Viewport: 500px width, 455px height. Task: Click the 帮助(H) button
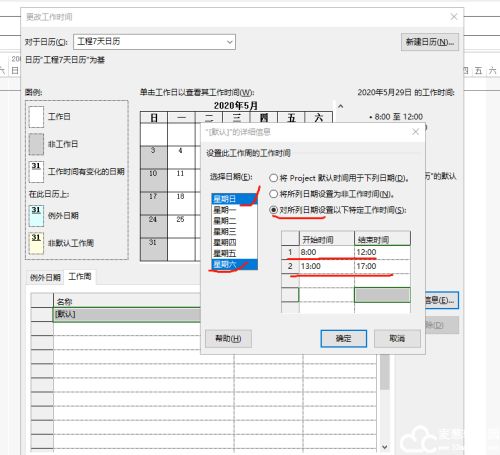click(228, 339)
